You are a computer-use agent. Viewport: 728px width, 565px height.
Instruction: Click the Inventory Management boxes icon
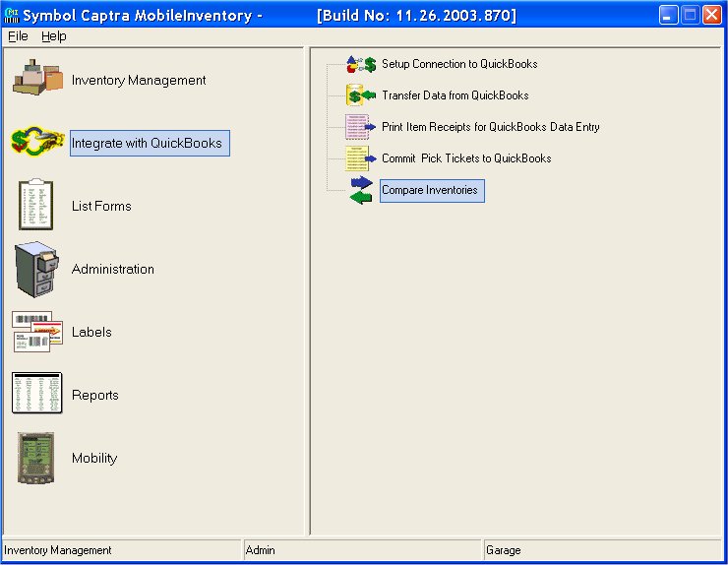tap(38, 77)
